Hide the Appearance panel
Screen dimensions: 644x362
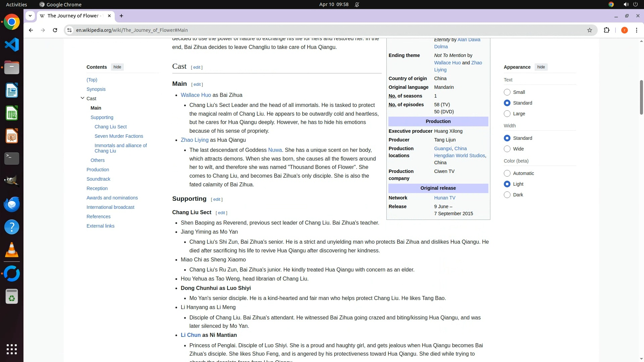coord(541,67)
